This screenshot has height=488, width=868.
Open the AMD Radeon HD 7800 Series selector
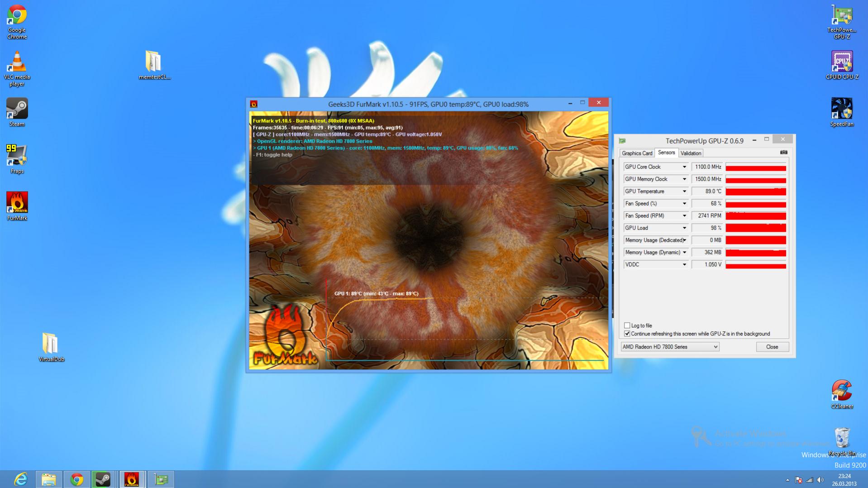(x=670, y=347)
